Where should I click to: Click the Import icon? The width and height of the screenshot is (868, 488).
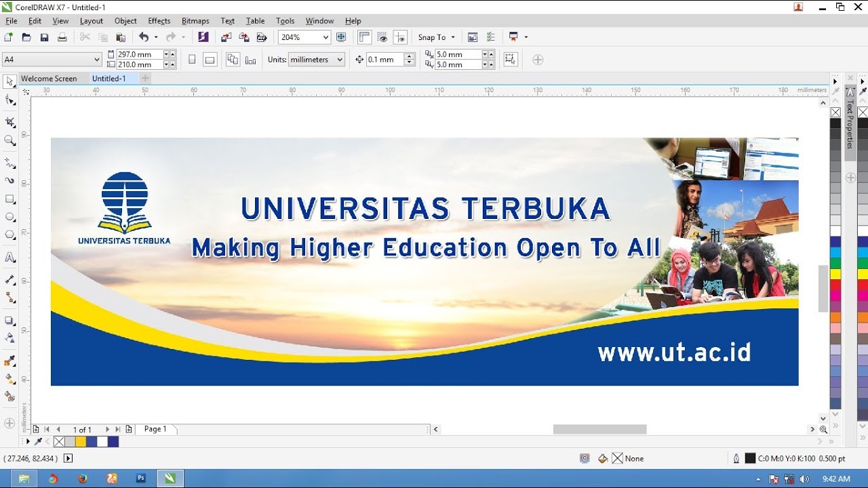click(226, 37)
